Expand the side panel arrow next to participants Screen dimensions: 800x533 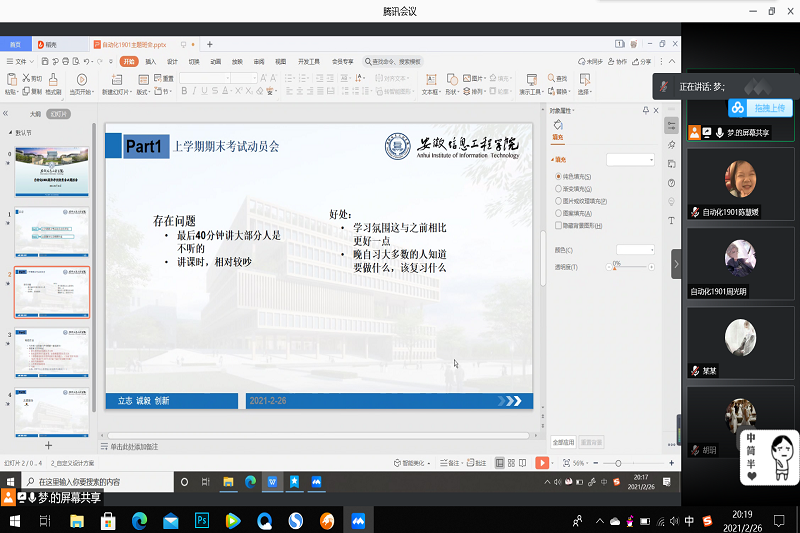(676, 264)
